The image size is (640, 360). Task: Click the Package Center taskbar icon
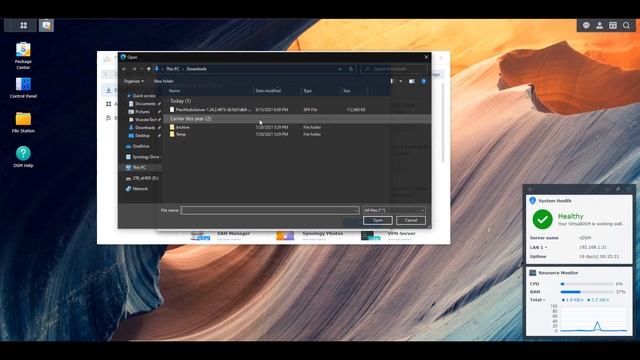coord(46,25)
